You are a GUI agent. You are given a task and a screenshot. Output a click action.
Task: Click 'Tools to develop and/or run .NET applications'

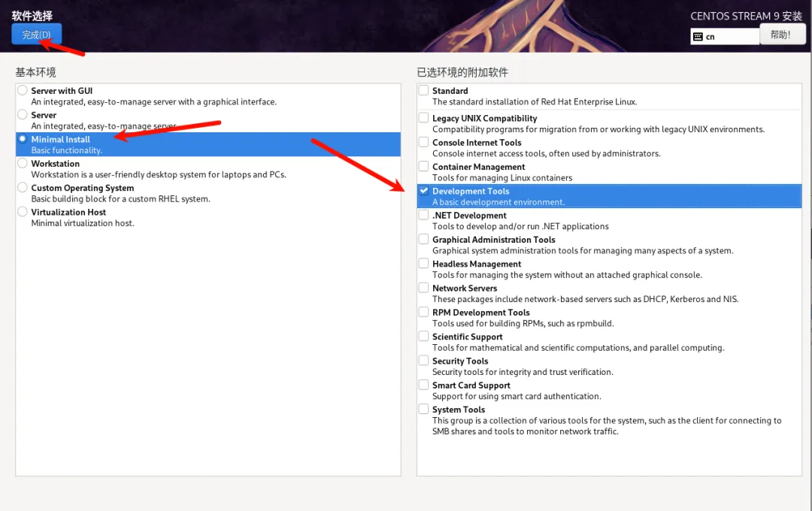[x=520, y=226]
